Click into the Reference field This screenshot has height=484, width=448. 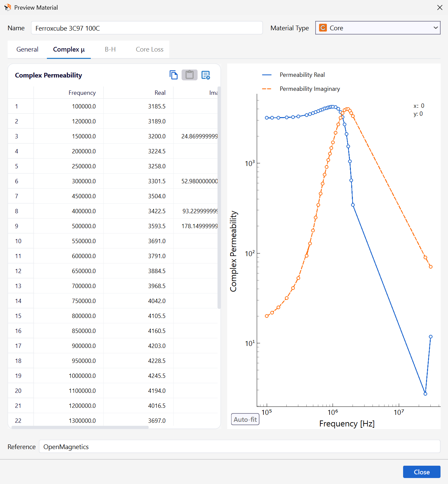click(x=239, y=446)
